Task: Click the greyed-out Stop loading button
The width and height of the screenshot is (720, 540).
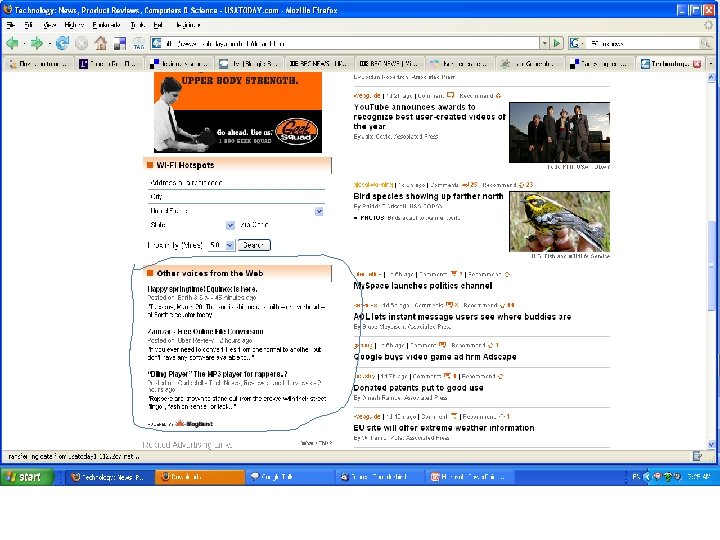Action: (81, 44)
